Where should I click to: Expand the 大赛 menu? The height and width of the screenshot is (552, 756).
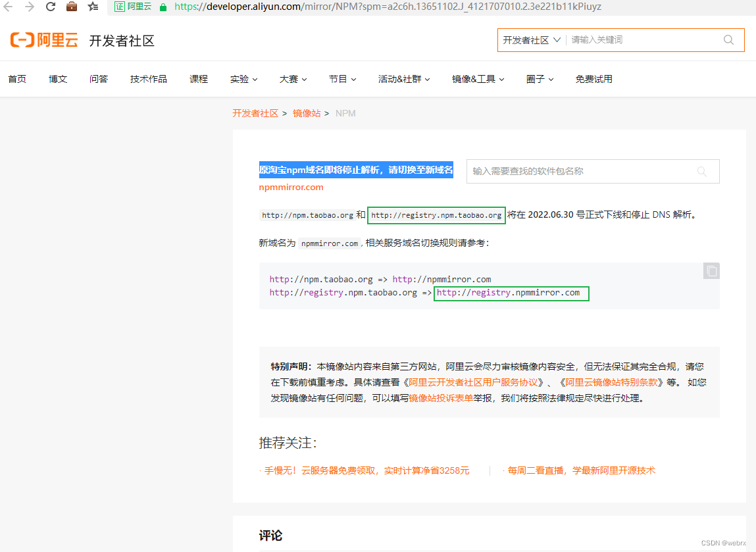[x=293, y=79]
